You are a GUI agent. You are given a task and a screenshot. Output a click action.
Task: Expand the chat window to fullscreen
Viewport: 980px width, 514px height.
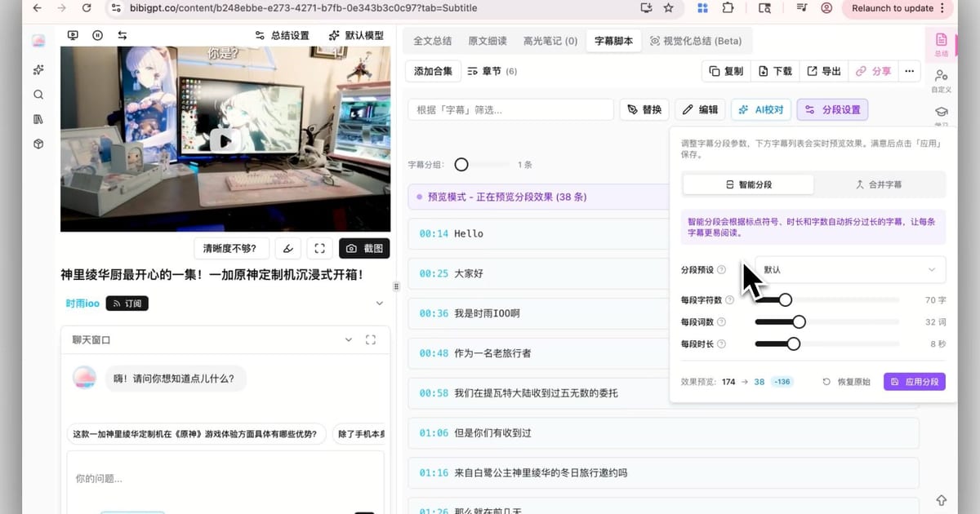(x=371, y=339)
